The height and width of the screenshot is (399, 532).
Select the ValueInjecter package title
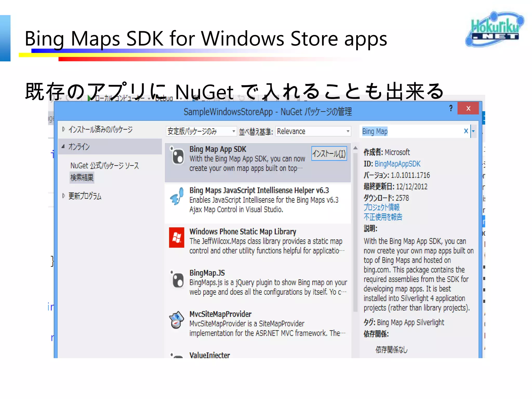210,355
